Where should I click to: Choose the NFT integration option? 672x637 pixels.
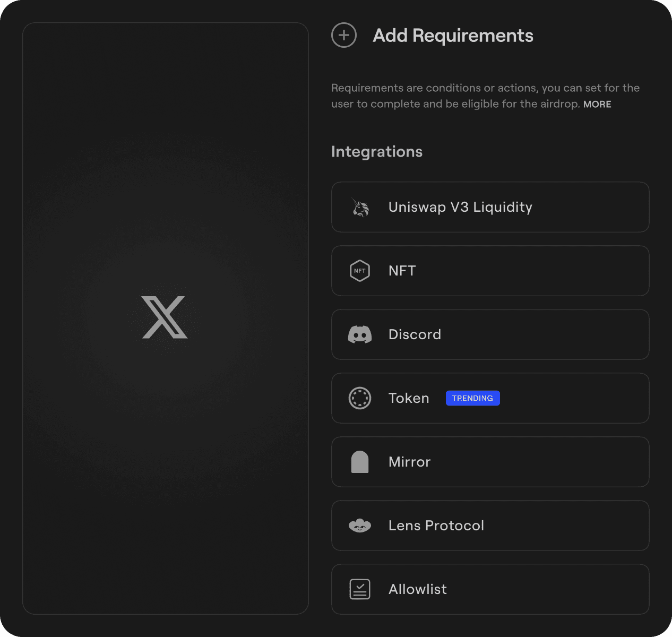pyautogui.click(x=490, y=271)
